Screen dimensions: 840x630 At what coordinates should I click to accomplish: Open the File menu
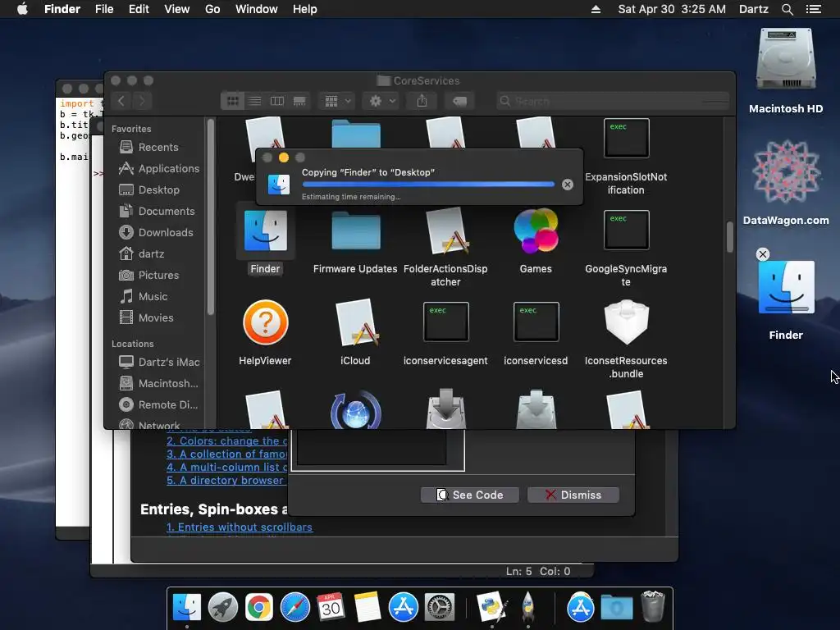point(104,9)
